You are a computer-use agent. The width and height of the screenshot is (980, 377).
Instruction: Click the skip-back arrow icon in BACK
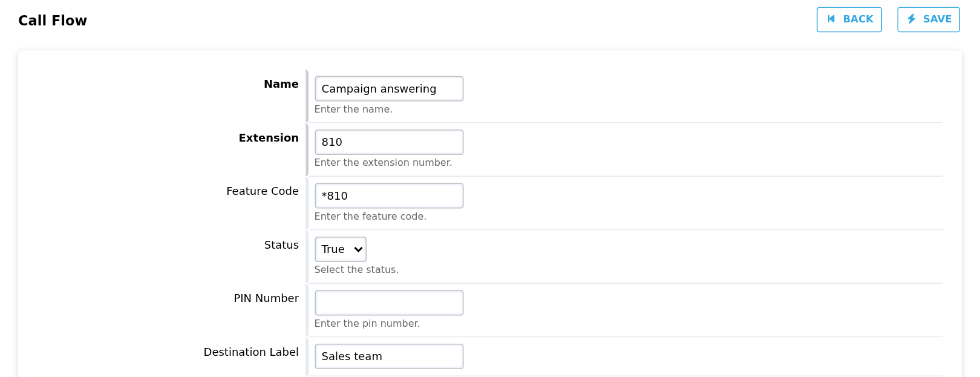[x=831, y=19]
